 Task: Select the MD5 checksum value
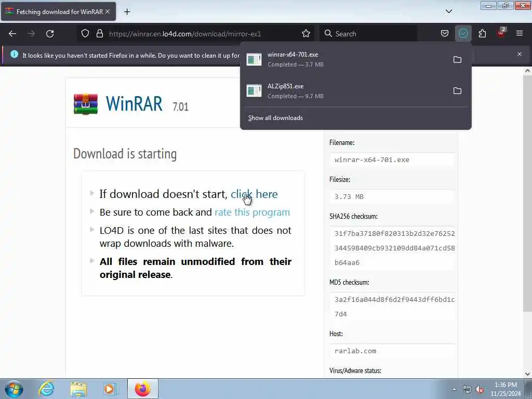[x=392, y=307]
